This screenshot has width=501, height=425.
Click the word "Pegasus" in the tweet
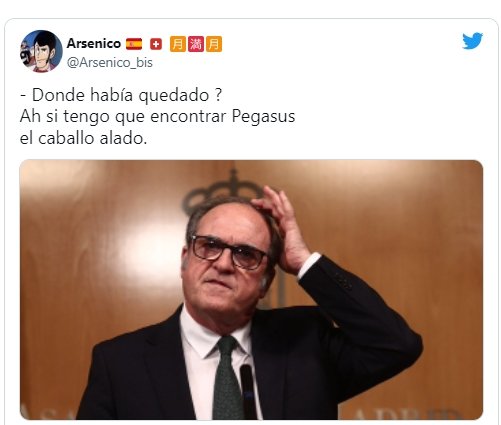point(263,117)
